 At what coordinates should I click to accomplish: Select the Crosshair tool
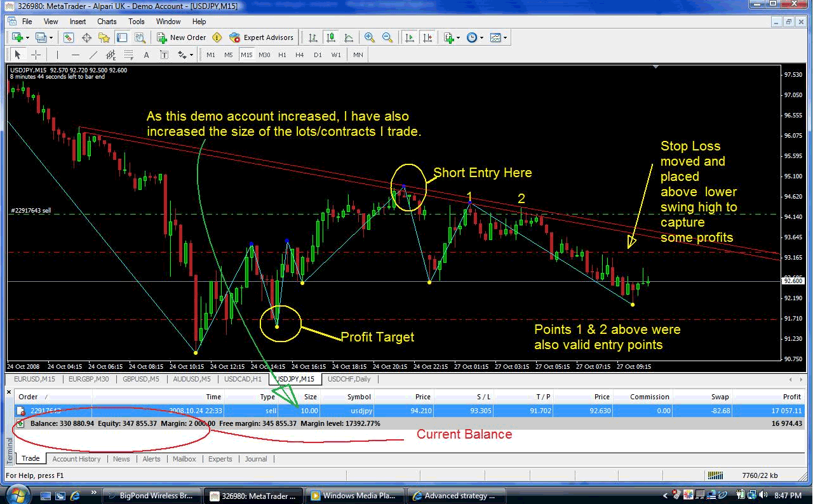(x=36, y=55)
